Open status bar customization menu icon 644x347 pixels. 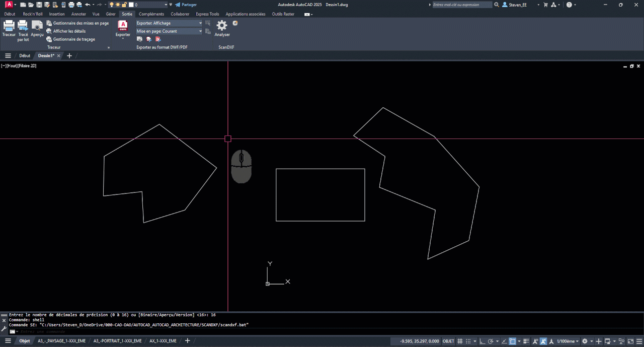coord(639,341)
